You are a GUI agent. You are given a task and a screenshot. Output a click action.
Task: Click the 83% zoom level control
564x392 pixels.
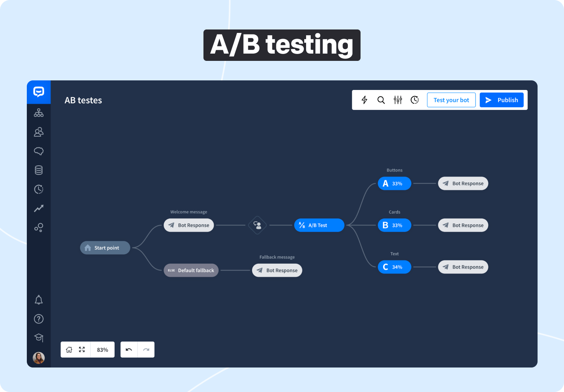[102, 349]
